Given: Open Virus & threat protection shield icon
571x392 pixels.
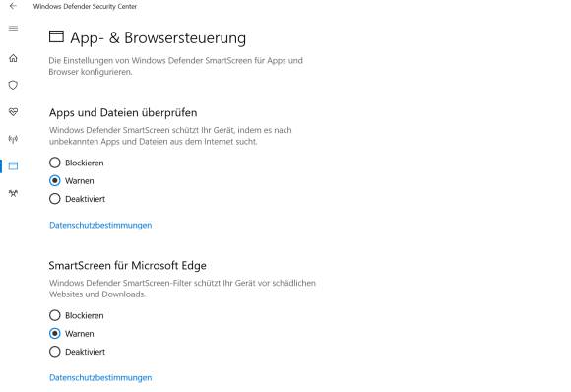Looking at the screenshot, I should point(13,85).
